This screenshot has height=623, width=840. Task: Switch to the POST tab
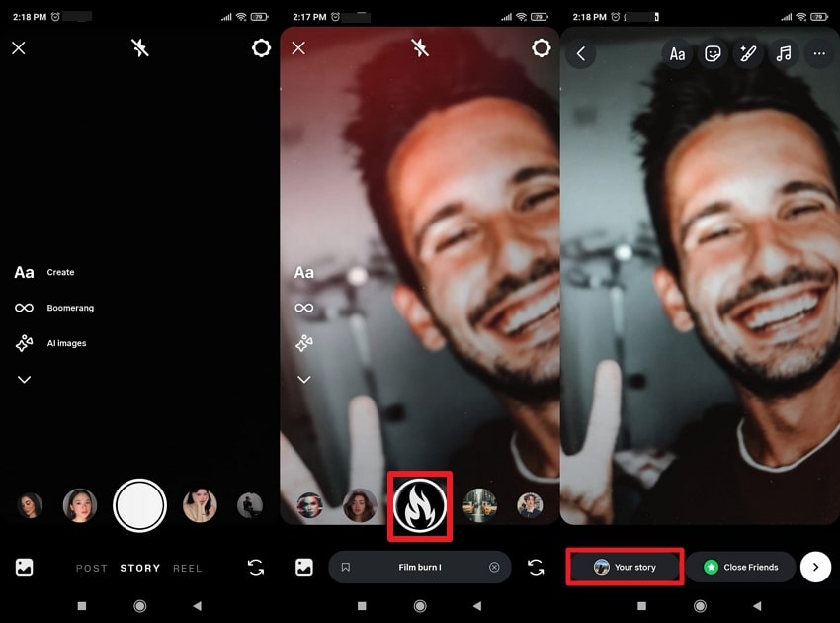[91, 568]
